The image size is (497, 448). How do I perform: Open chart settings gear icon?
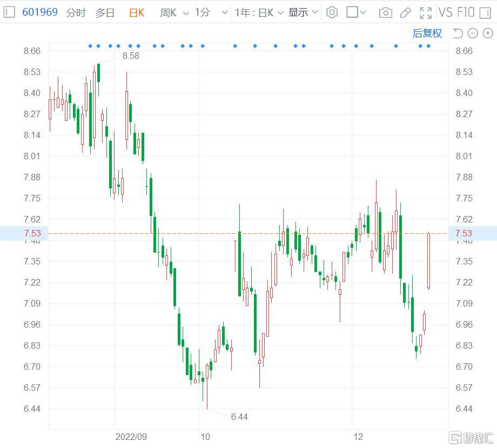[x=332, y=12]
